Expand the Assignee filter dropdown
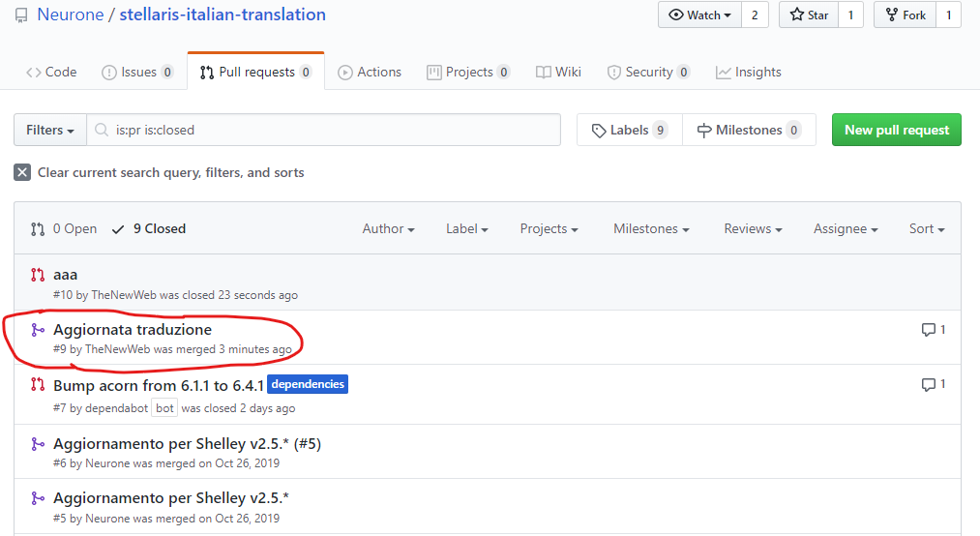Image resolution: width=980 pixels, height=536 pixels. [846, 228]
